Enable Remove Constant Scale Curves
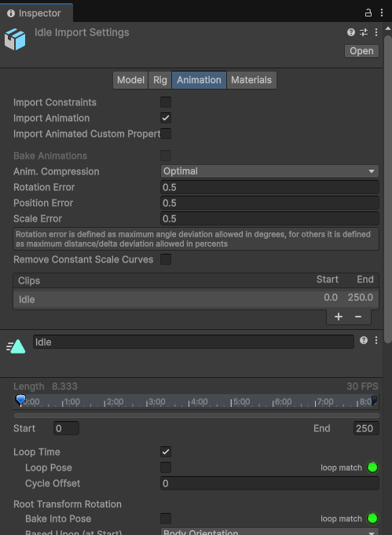Viewport: 392px width, 535px height. [166, 259]
